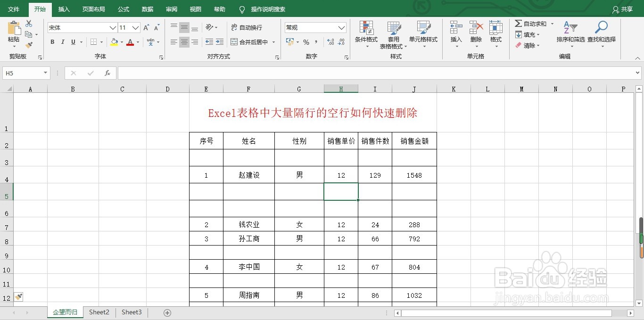Image resolution: width=644 pixels, height=320 pixels.
Task: Switch to the 插入 ribbon tab
Action: pos(63,9)
